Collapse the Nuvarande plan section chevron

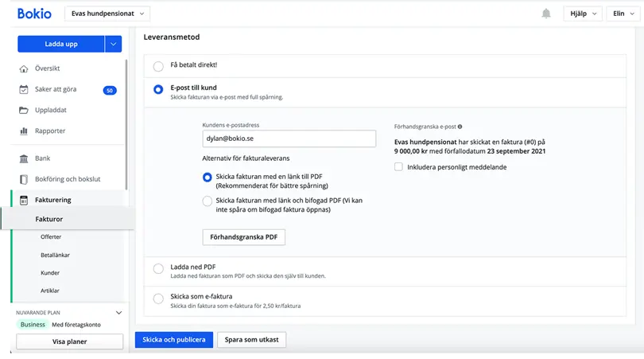click(118, 313)
